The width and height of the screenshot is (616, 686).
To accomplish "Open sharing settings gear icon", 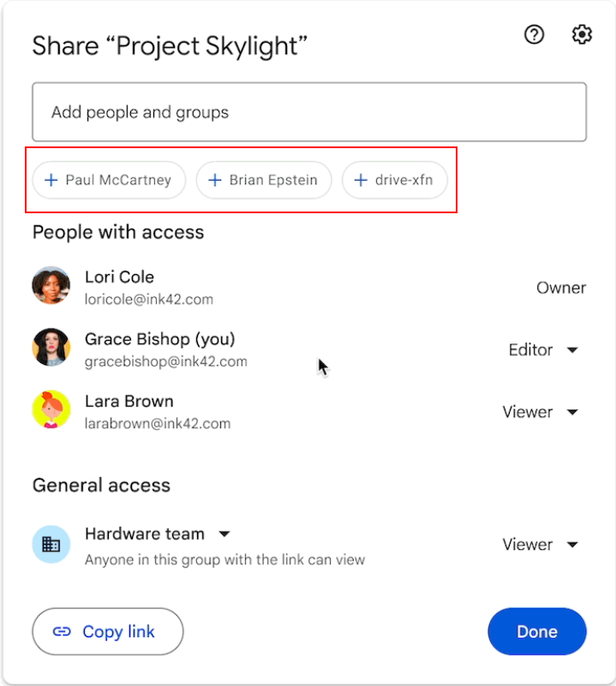I will pos(582,34).
